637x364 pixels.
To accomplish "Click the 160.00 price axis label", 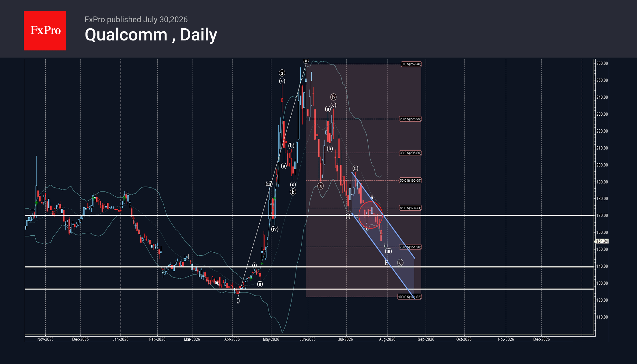I will click(602, 232).
